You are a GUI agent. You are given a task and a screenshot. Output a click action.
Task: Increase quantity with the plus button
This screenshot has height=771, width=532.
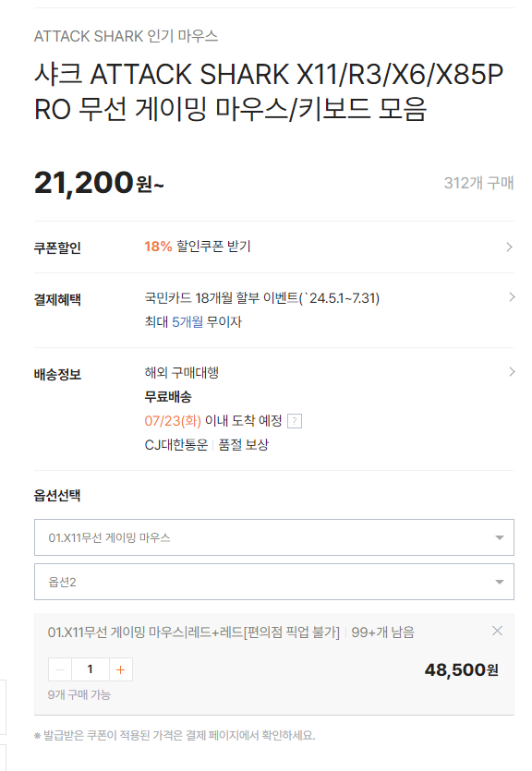[x=120, y=669]
